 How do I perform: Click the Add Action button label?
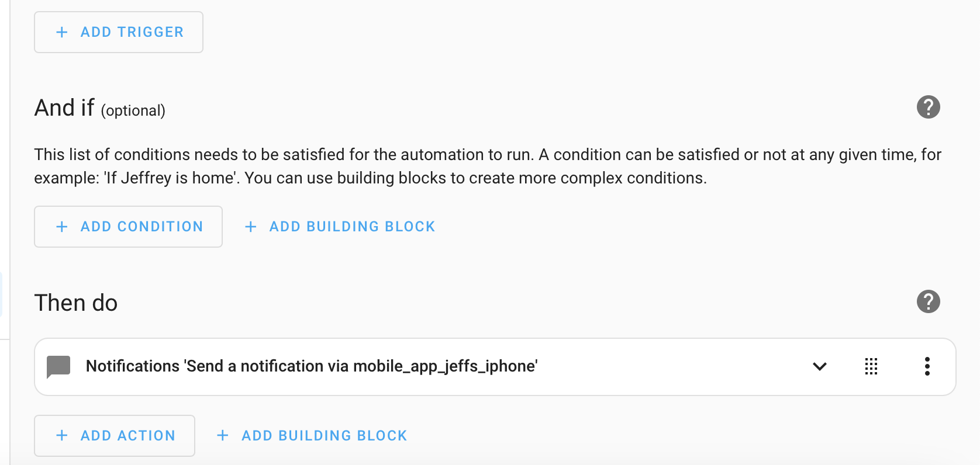click(x=128, y=436)
